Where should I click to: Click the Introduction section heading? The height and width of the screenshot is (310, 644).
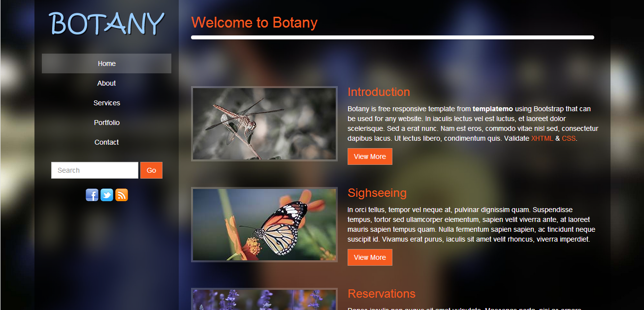pos(379,92)
